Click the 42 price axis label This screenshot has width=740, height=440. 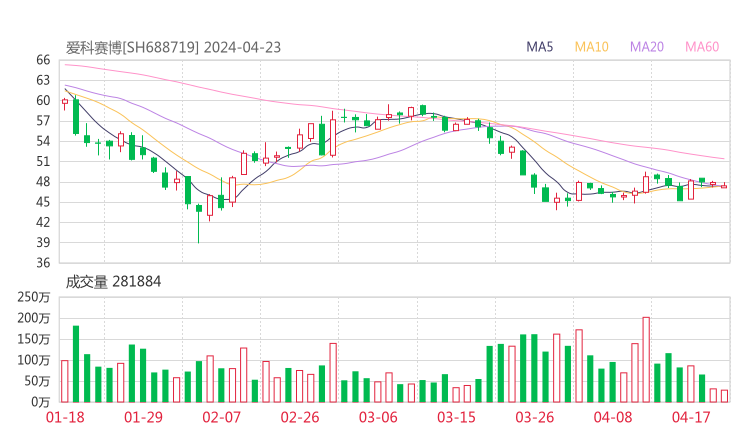[x=43, y=222]
